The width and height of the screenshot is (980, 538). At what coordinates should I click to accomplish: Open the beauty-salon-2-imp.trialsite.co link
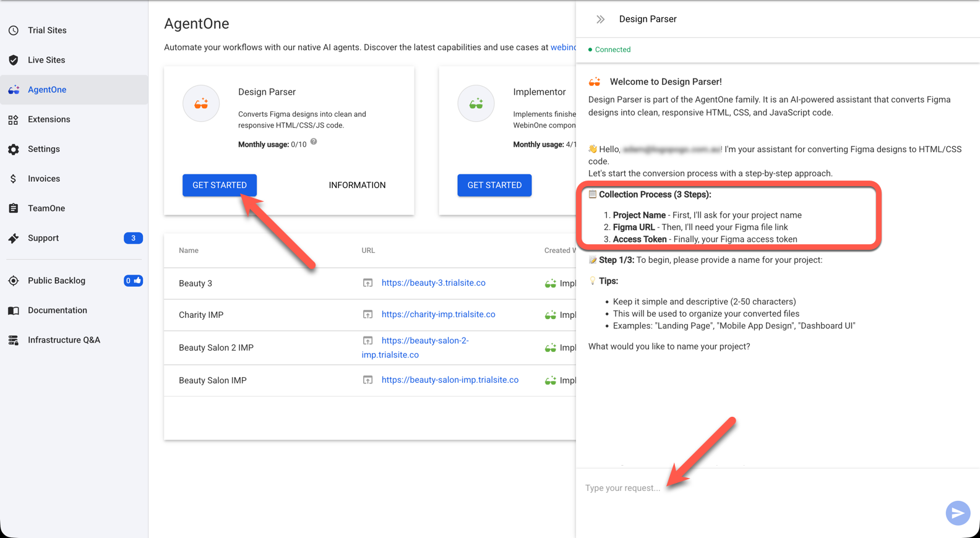[415, 348]
